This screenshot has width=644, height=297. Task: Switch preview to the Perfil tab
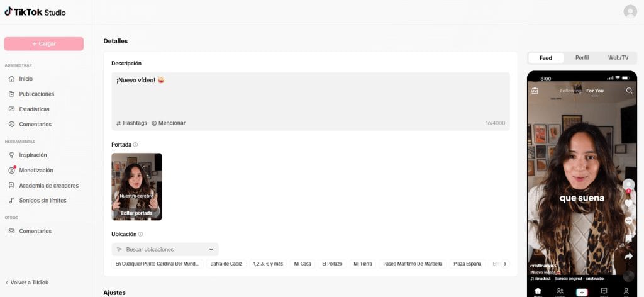[x=582, y=58]
